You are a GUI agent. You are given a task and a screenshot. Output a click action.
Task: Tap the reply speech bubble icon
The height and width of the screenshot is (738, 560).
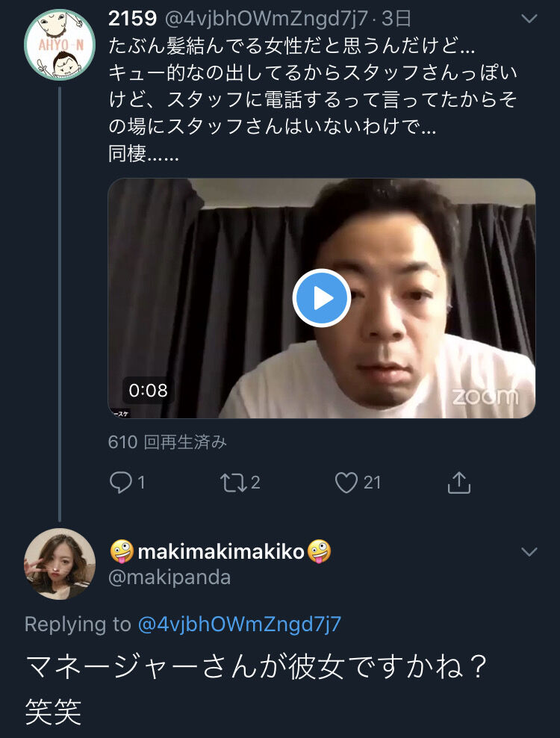tap(120, 483)
